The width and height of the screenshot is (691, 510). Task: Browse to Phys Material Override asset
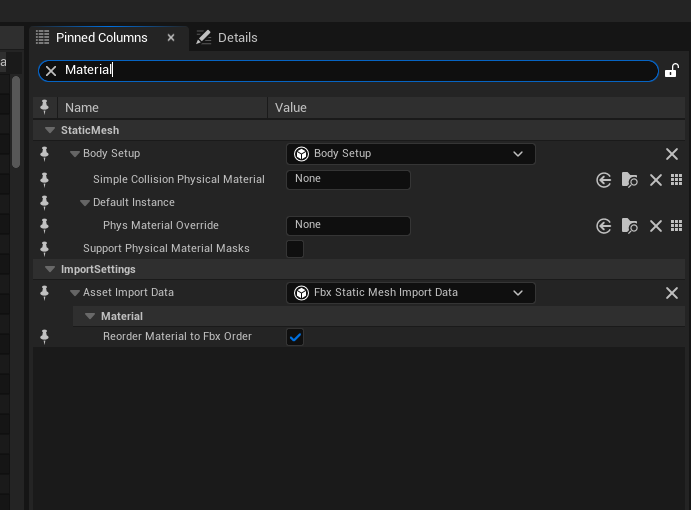tap(629, 226)
